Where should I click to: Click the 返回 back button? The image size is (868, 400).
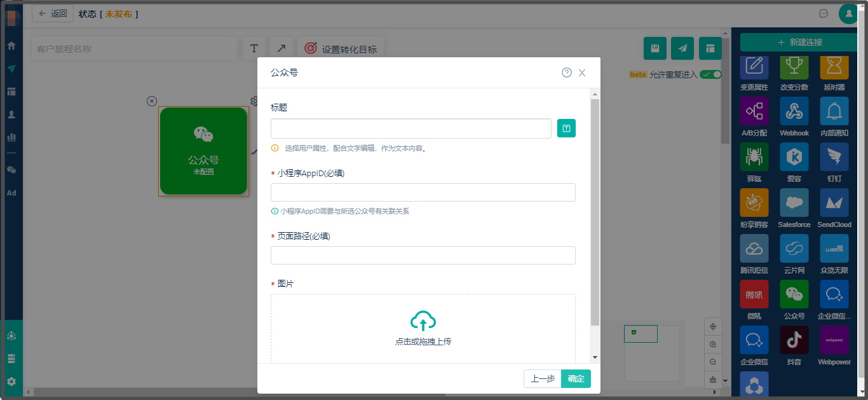pos(53,13)
